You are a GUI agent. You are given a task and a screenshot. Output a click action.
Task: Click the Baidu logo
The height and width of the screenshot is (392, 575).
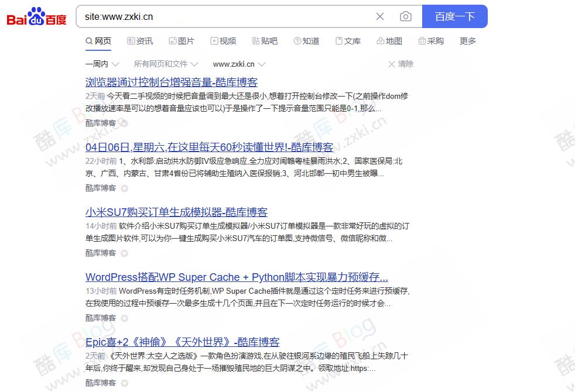click(36, 17)
